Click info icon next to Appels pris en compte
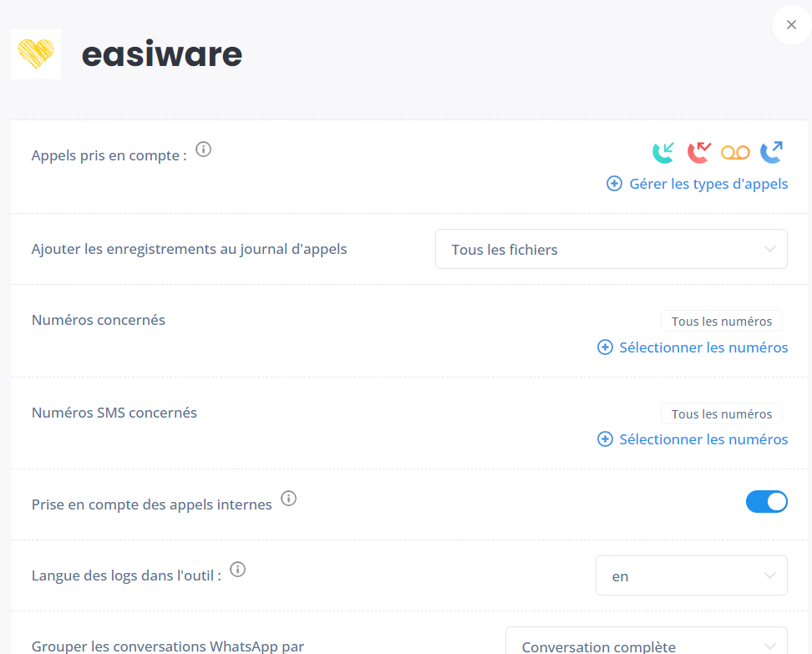The width and height of the screenshot is (812, 654). pyautogui.click(x=204, y=150)
